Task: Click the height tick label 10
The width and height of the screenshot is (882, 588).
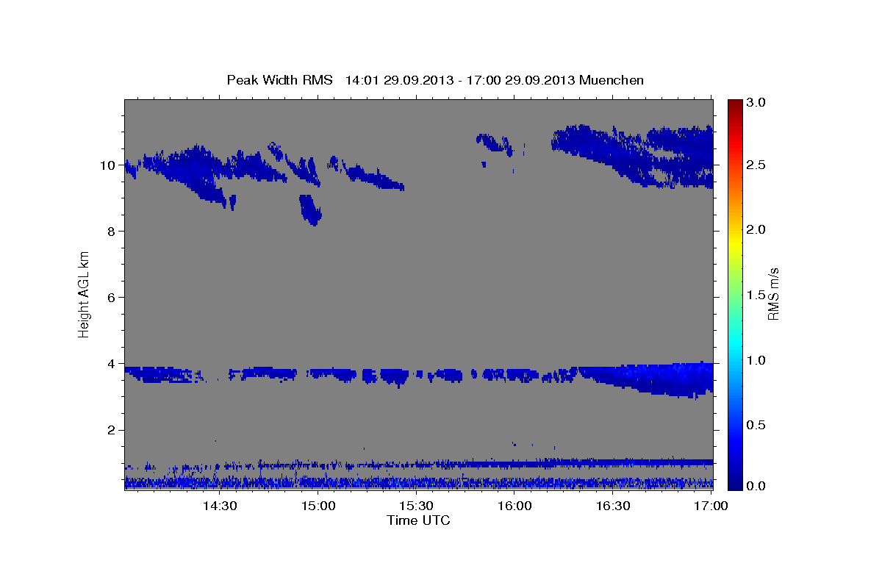Action: (x=108, y=165)
